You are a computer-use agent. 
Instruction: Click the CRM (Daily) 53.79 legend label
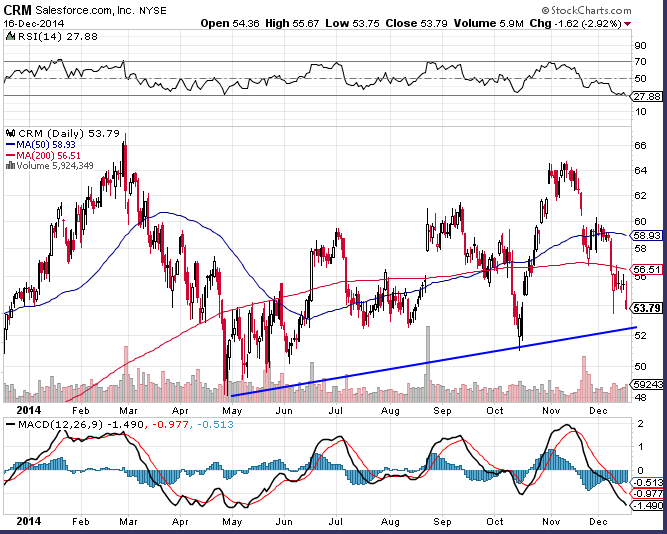pos(69,134)
